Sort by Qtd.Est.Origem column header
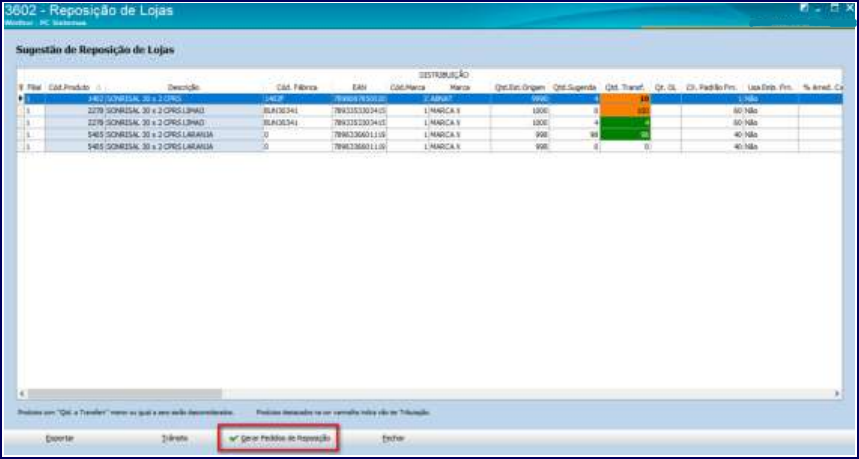859x459 pixels. [x=520, y=88]
